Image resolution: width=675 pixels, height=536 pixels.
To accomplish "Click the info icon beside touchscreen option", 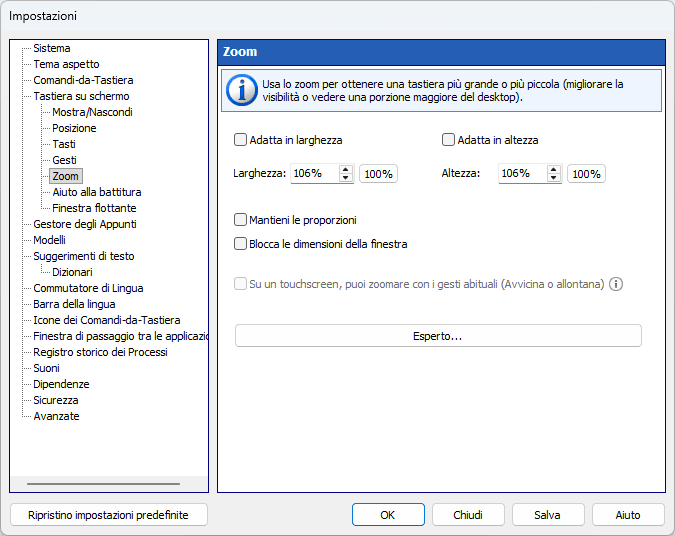I will [616, 284].
